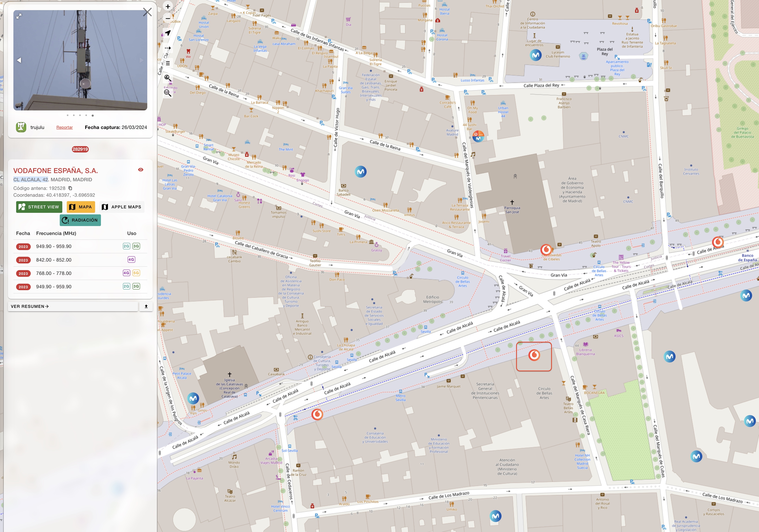Select the Vodafone marker near Banco de España
This screenshot has height=532, width=759.
(x=718, y=242)
